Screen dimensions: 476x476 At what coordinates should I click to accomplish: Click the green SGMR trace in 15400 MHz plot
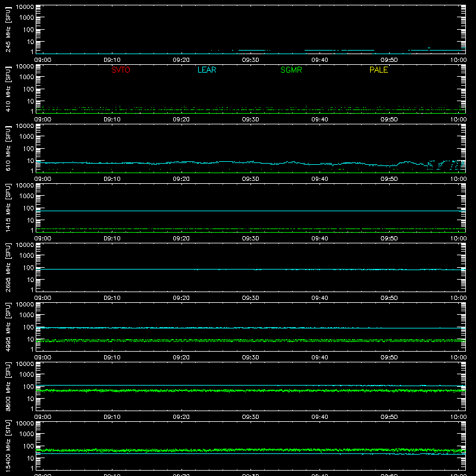250,450
